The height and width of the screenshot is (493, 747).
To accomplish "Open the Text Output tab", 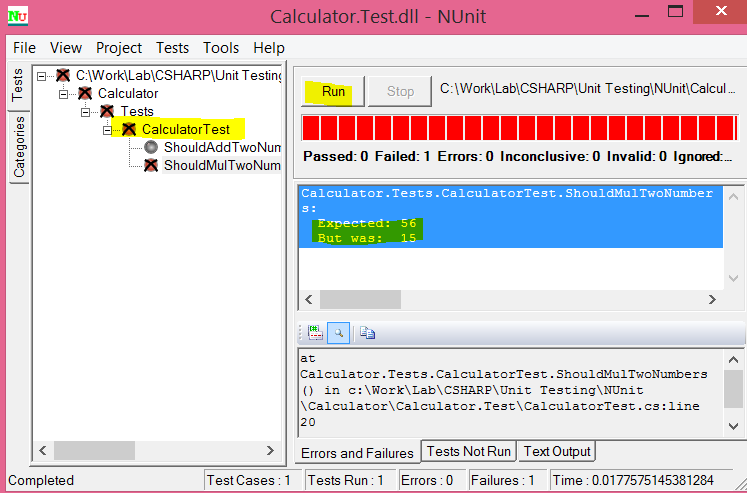I will [558, 452].
